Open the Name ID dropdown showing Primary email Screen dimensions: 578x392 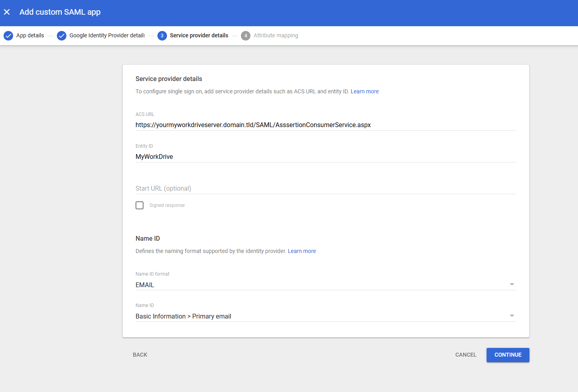[x=325, y=316]
